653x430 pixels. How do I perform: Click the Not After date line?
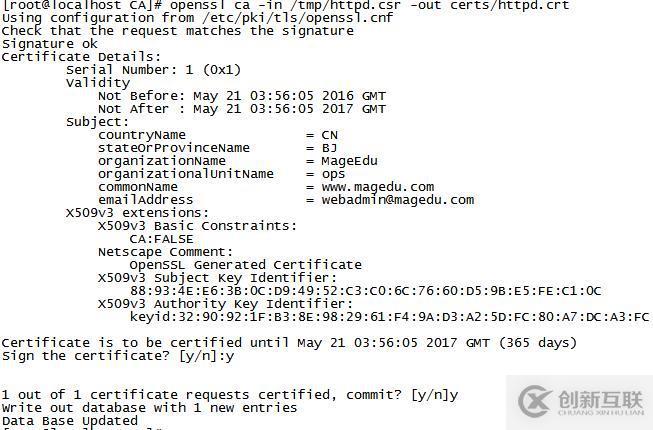(242, 109)
